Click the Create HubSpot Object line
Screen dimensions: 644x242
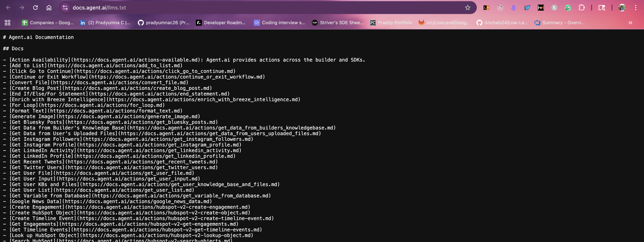tap(126, 213)
